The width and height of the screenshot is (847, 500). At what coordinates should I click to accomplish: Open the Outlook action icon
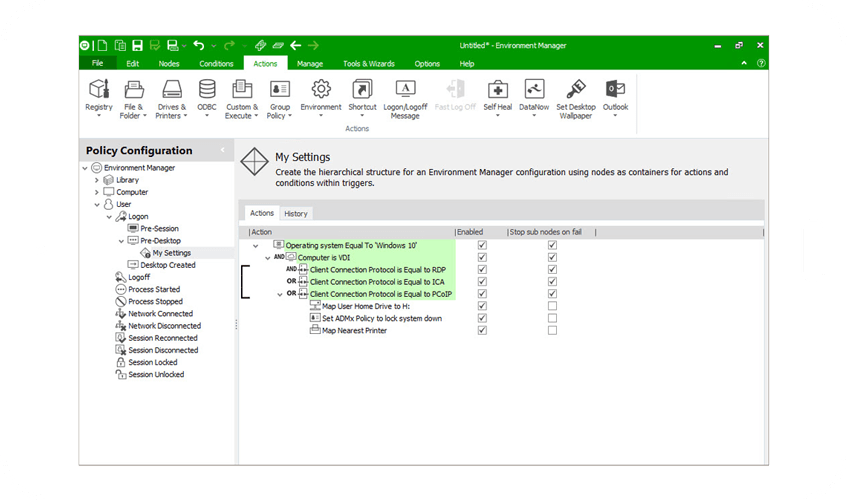pos(615,92)
